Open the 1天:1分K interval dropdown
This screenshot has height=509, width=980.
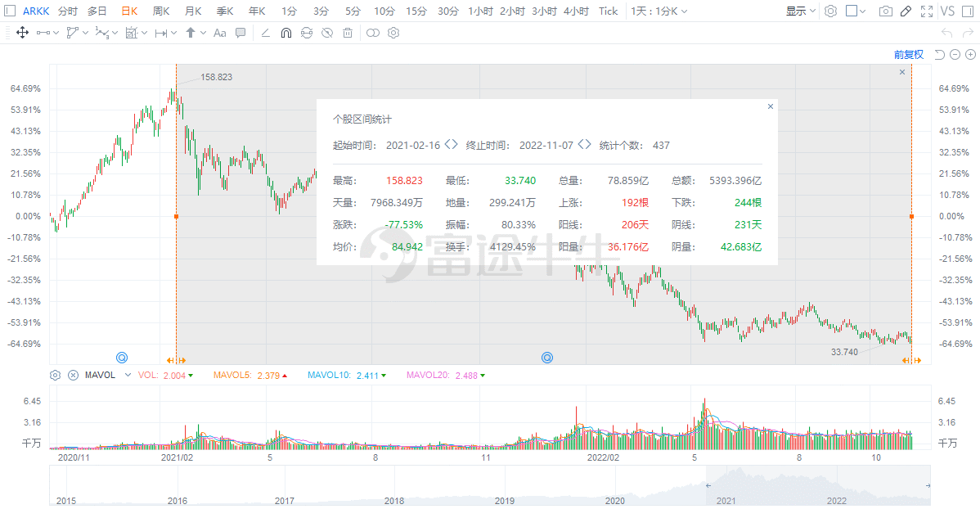pos(659,11)
